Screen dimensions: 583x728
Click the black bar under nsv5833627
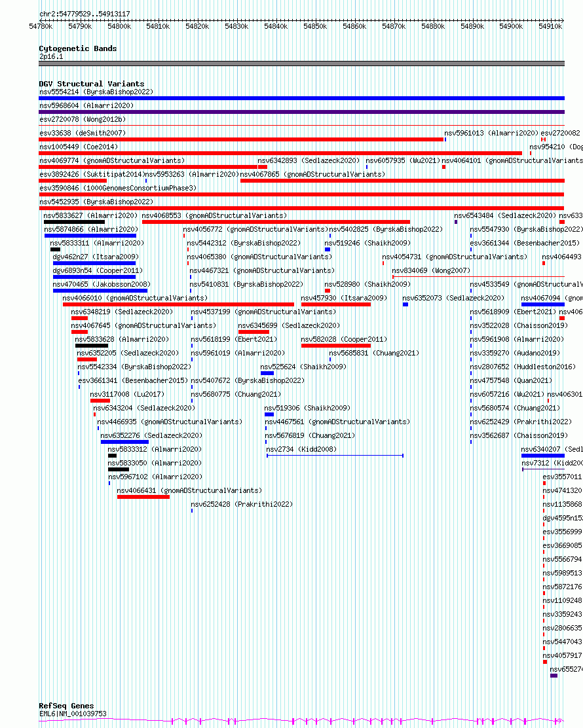pyautogui.click(x=74, y=222)
